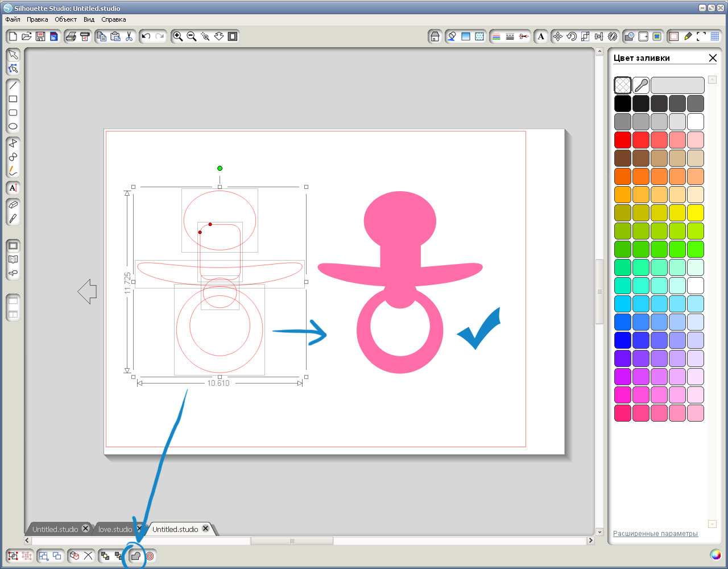
Task: Open the rotate window
Action: pyautogui.click(x=572, y=36)
